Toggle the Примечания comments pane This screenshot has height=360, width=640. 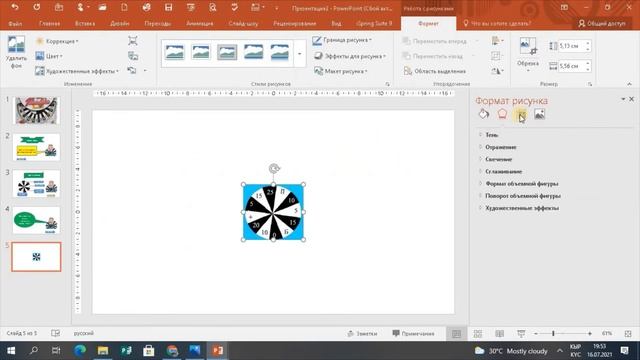[413, 333]
